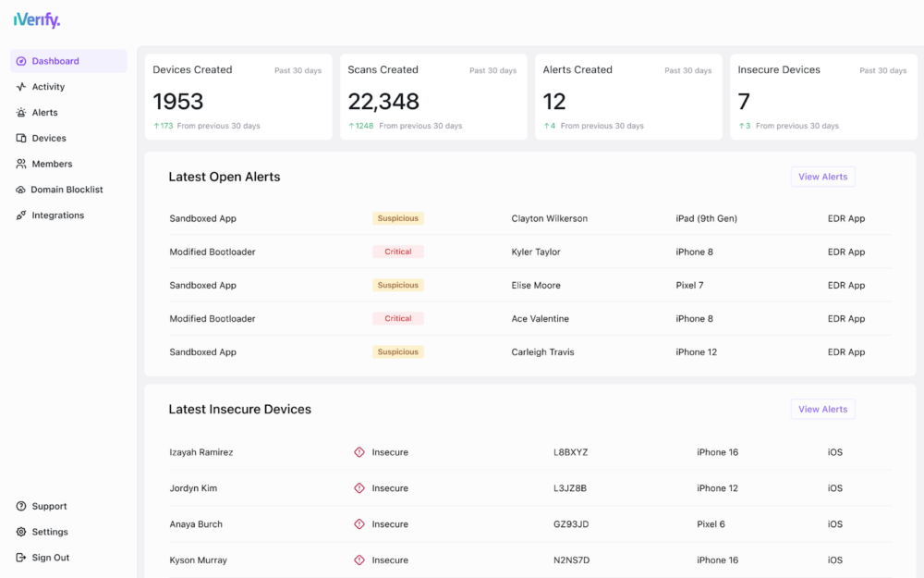Open the Activity menu item
This screenshot has width=924, height=578.
tap(48, 87)
